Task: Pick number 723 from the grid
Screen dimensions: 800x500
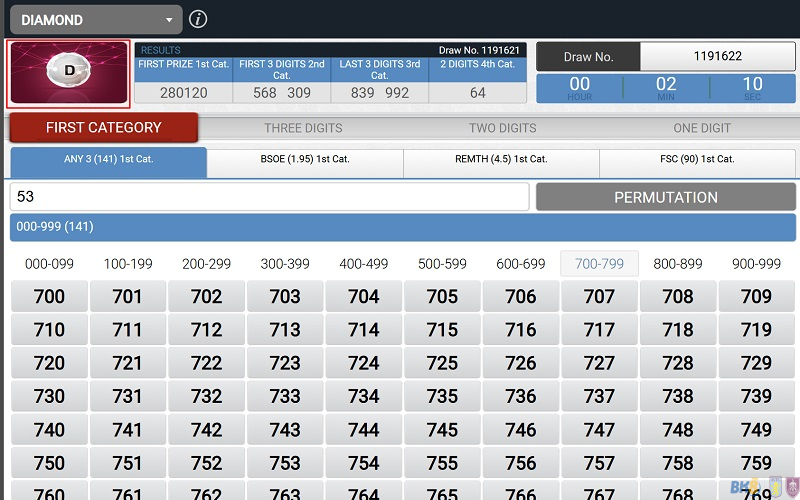Action: pos(285,363)
